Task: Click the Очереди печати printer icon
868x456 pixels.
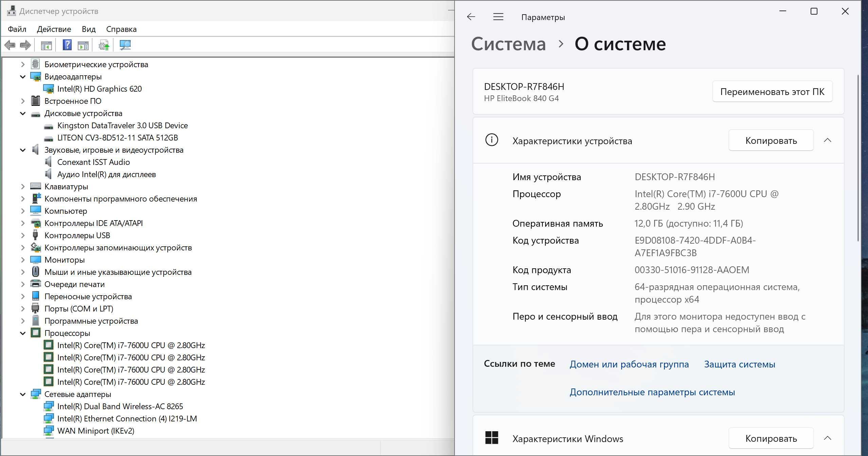Action: [35, 283]
